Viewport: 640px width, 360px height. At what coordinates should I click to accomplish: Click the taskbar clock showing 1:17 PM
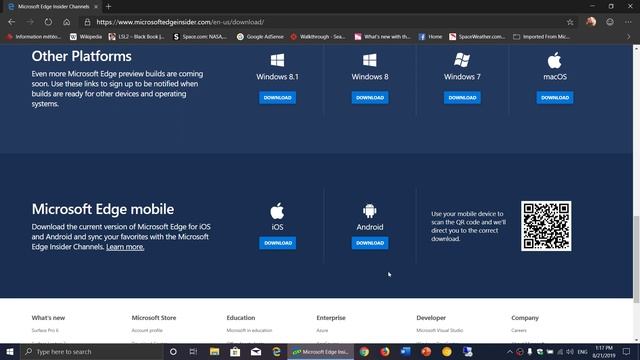pos(604,351)
